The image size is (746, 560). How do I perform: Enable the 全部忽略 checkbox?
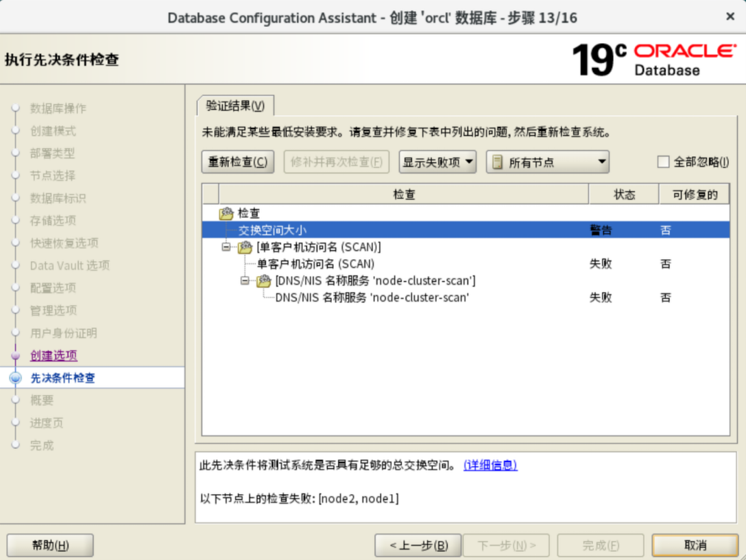tap(663, 162)
